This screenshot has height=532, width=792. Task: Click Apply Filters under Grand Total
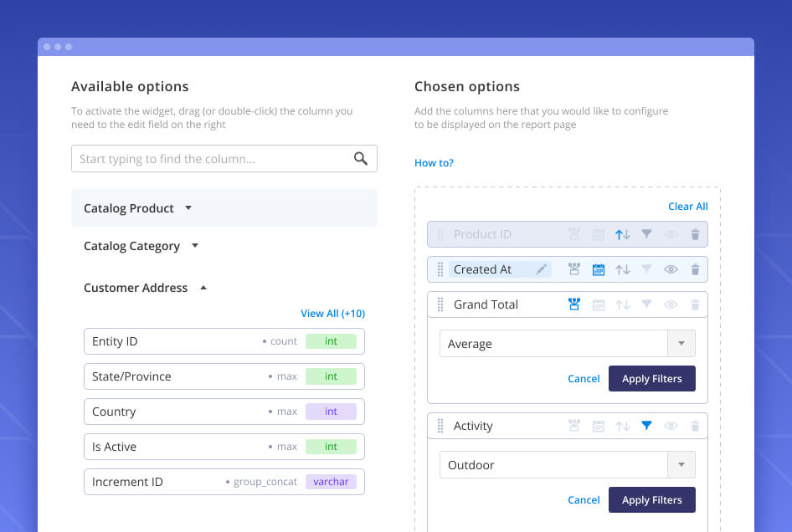click(x=651, y=379)
